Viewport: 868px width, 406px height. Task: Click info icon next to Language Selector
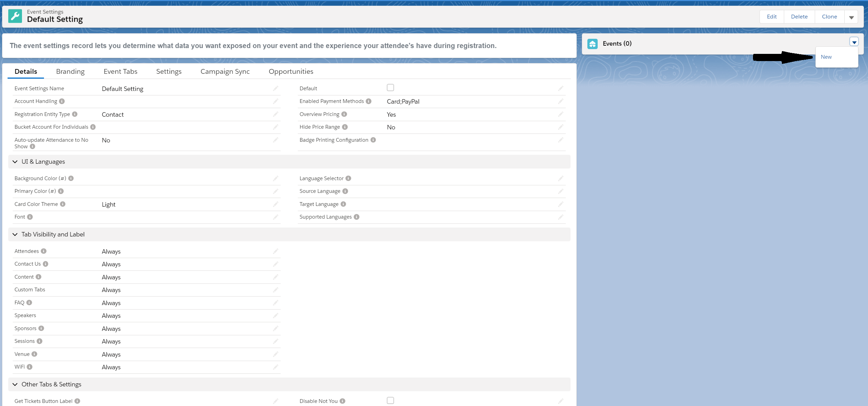pos(348,178)
